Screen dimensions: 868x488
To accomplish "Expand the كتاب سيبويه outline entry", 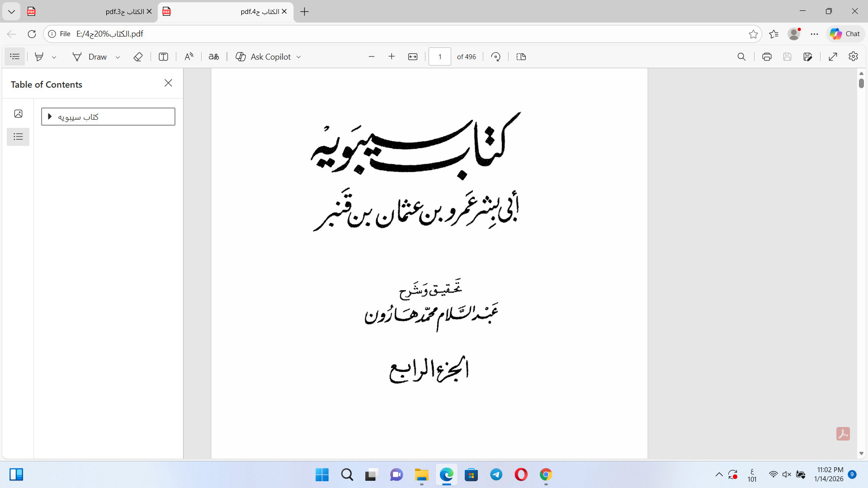I will pos(50,117).
